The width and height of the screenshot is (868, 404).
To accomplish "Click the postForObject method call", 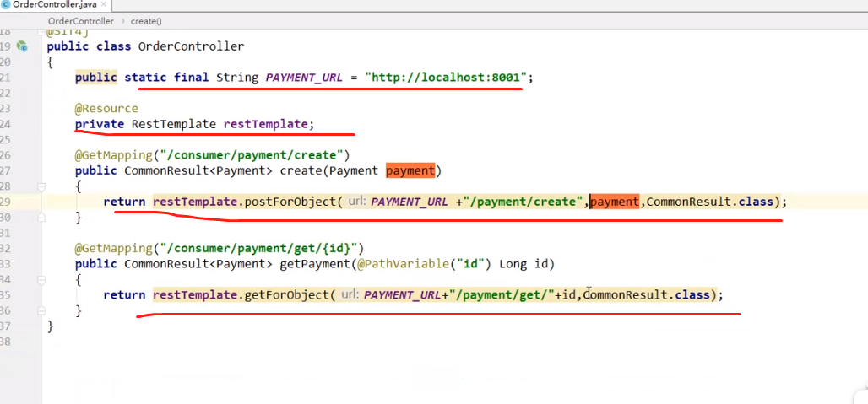I will point(290,202).
